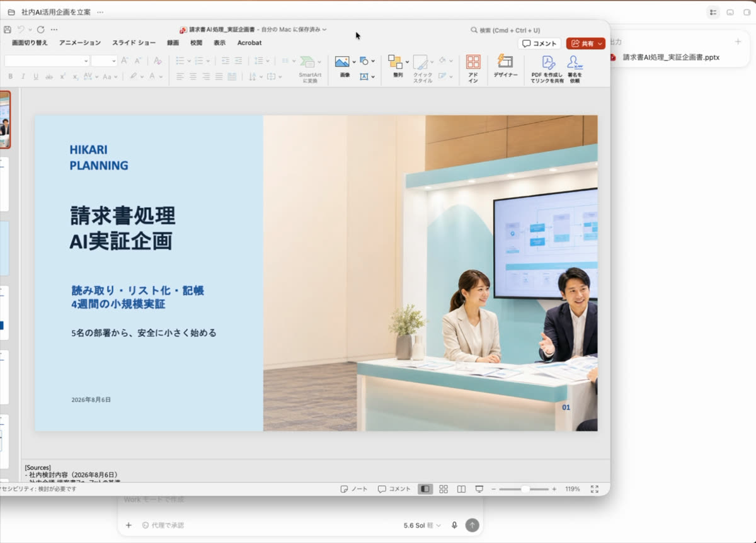The width and height of the screenshot is (756, 543).
Task: Click the Clear Formatting icon
Action: point(157,60)
